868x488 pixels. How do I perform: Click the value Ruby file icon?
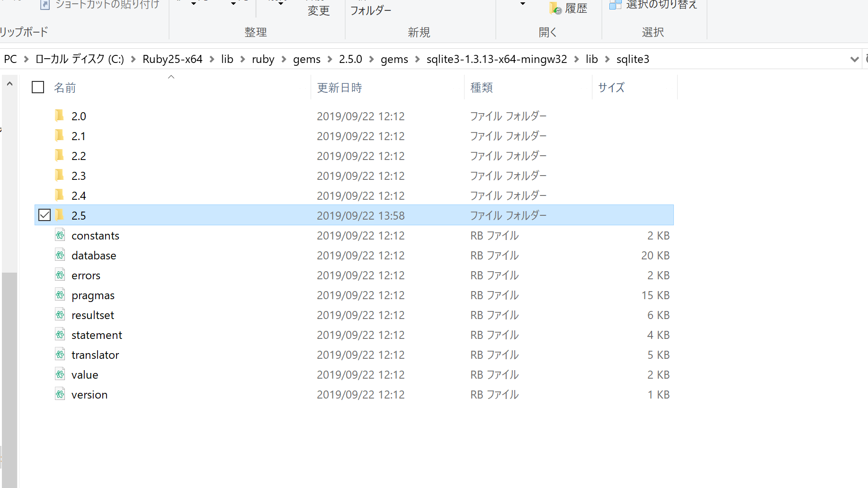[x=60, y=374]
